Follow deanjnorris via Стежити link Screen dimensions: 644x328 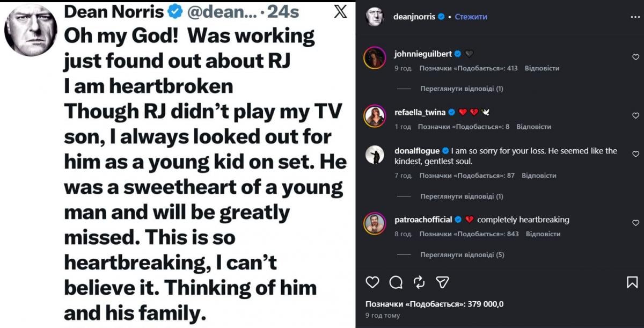[x=471, y=17]
